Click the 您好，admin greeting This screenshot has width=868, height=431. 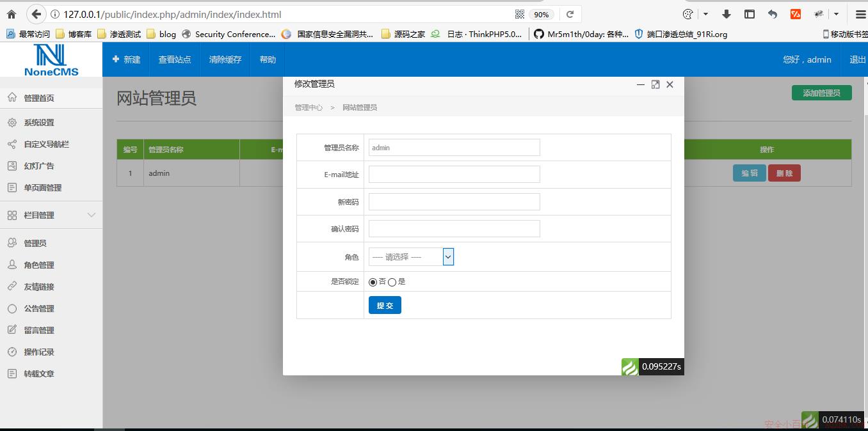(x=807, y=59)
